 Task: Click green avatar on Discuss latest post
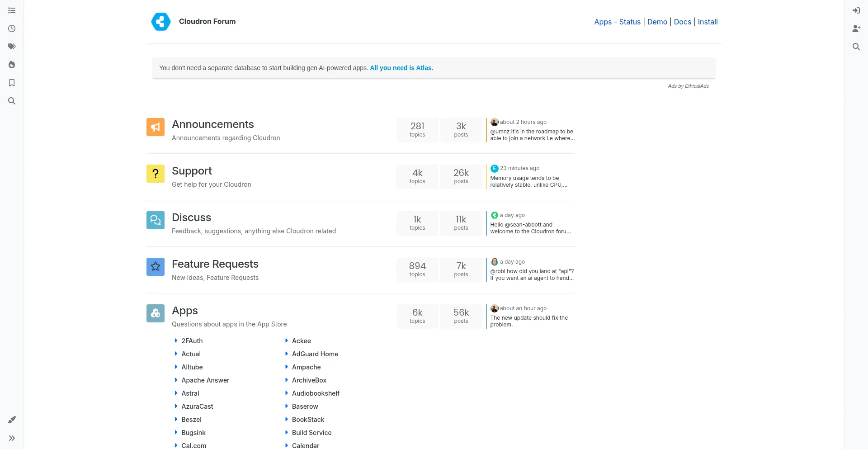click(495, 215)
